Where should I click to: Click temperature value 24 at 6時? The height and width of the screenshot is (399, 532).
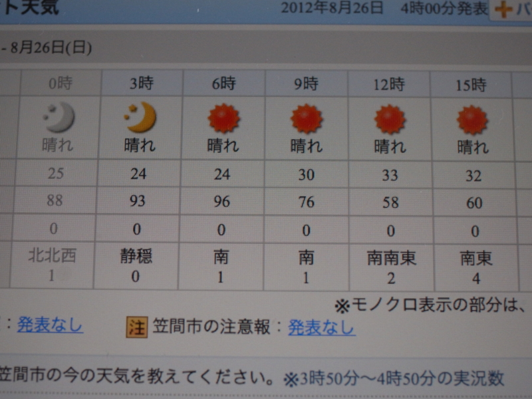coord(222,174)
